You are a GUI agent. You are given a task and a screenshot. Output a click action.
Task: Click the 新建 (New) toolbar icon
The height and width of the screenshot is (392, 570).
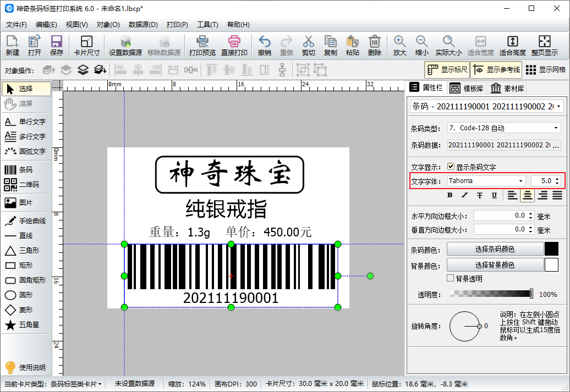(12, 46)
